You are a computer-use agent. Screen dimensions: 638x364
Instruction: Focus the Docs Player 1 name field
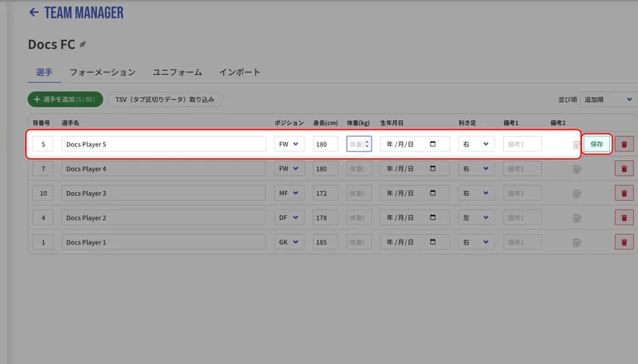[x=163, y=242]
